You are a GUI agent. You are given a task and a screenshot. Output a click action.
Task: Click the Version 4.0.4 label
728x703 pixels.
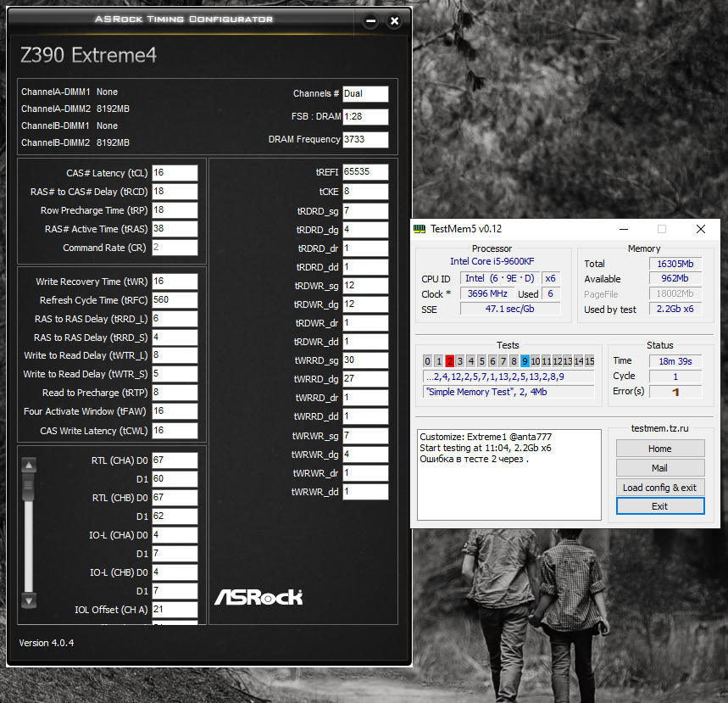pyautogui.click(x=47, y=643)
